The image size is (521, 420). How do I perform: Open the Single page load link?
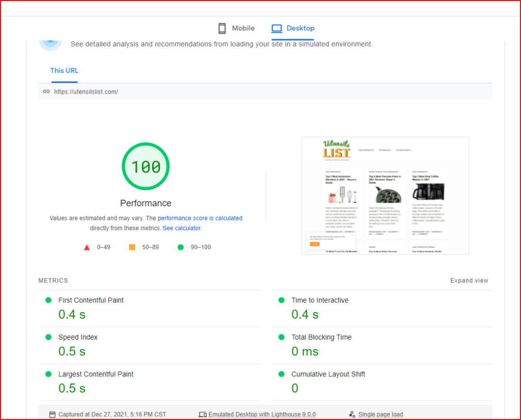(x=381, y=414)
